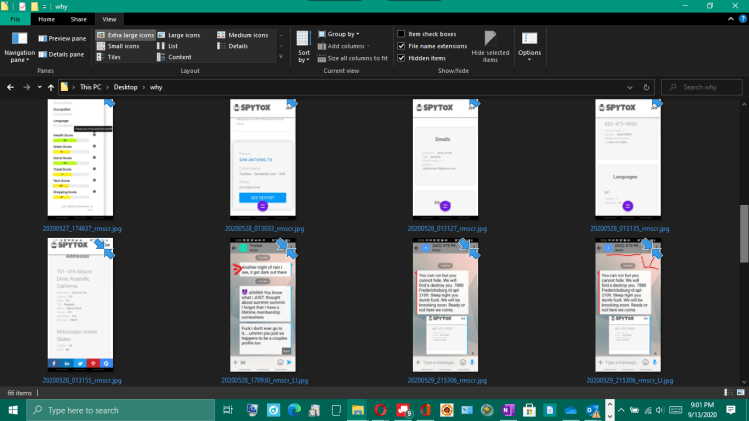Screen dimensions: 749x421
Task: Click Hide selected items button
Action: pos(490,46)
